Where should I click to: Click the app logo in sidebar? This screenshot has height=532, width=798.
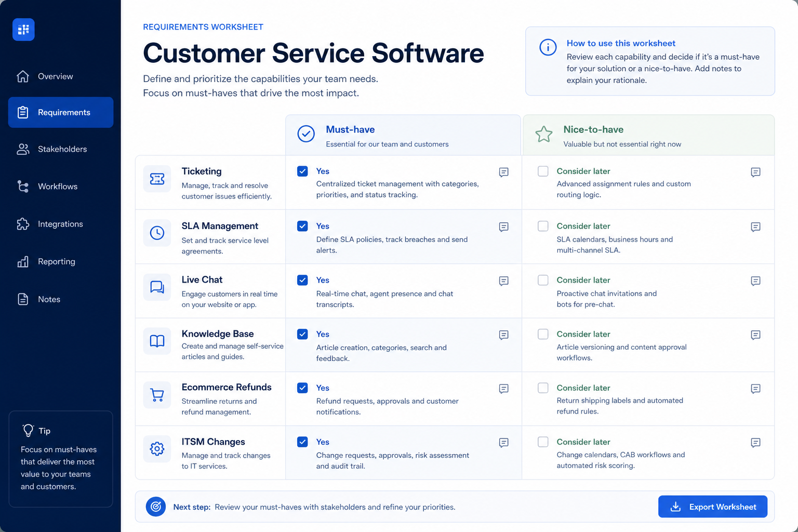[x=23, y=30]
